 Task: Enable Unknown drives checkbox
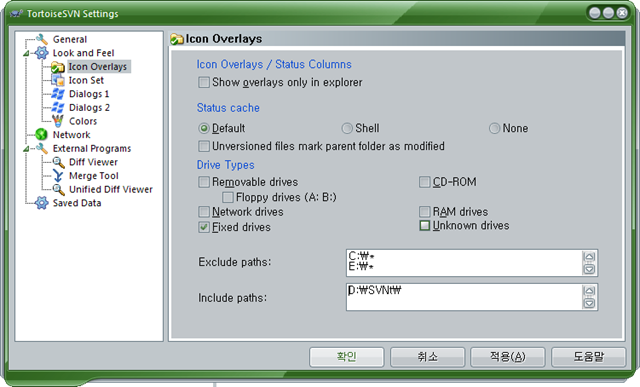[424, 225]
